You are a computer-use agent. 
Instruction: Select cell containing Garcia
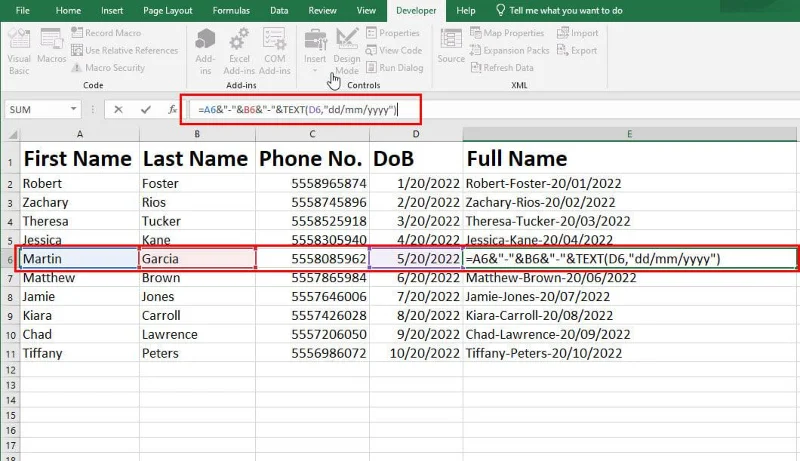tap(197, 259)
